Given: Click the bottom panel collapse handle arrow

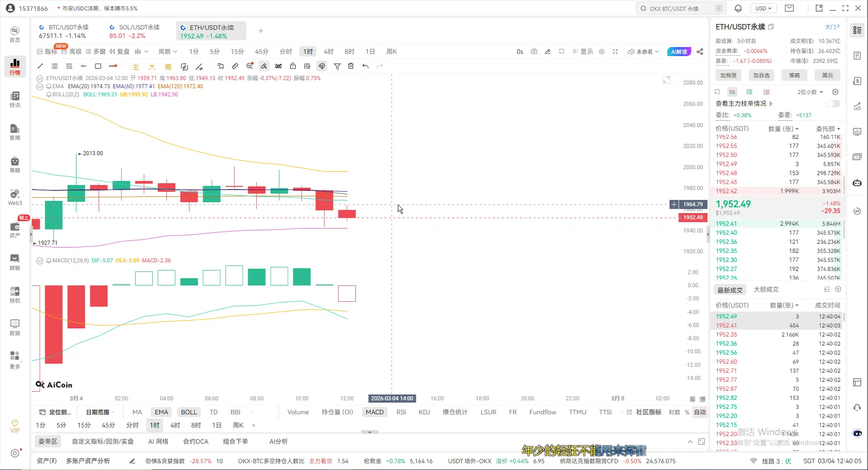Looking at the screenshot, I should pos(370,432).
